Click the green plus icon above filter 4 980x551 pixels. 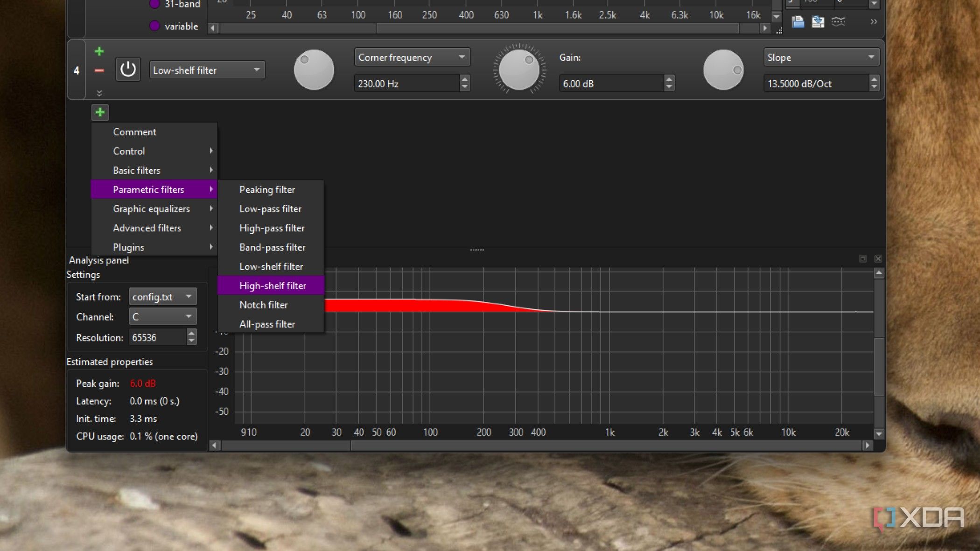tap(99, 51)
